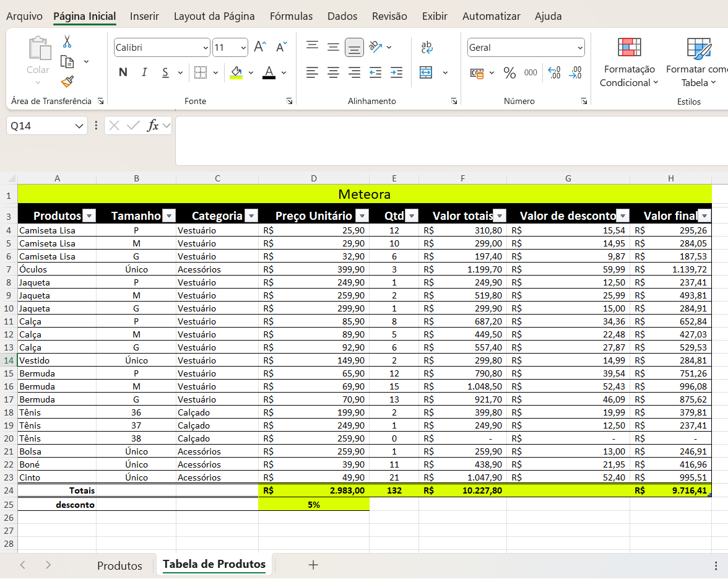This screenshot has width=728, height=579.
Task: Open the Exibir tab
Action: click(x=435, y=16)
